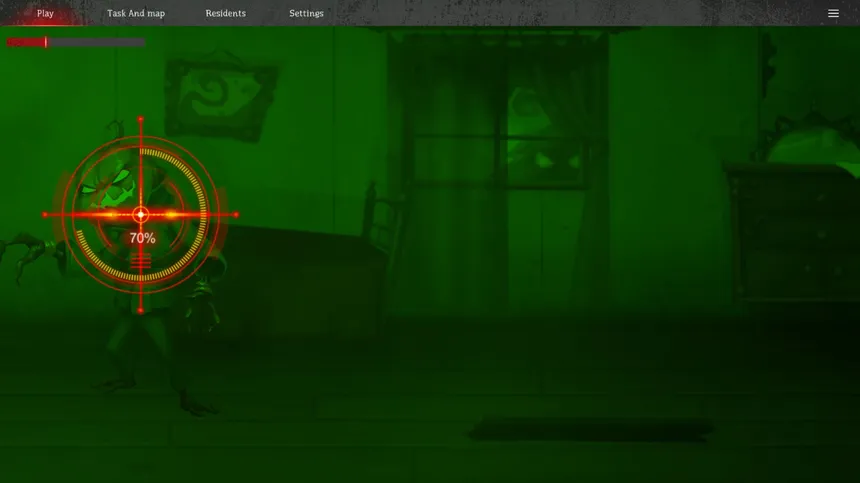Open the hamburger menu icon
This screenshot has width=860, height=483.
click(x=833, y=13)
